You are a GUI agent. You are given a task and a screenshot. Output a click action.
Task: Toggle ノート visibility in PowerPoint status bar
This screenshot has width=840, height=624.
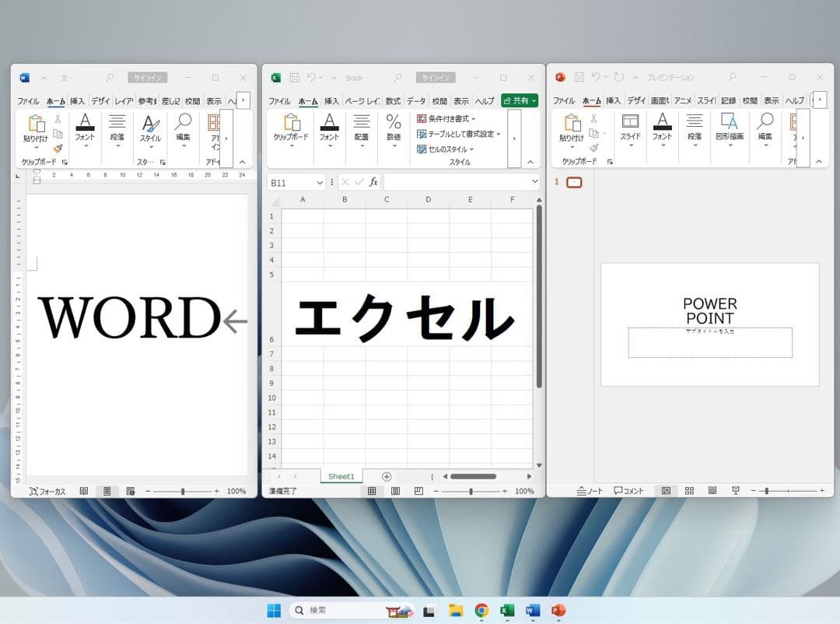point(590,491)
